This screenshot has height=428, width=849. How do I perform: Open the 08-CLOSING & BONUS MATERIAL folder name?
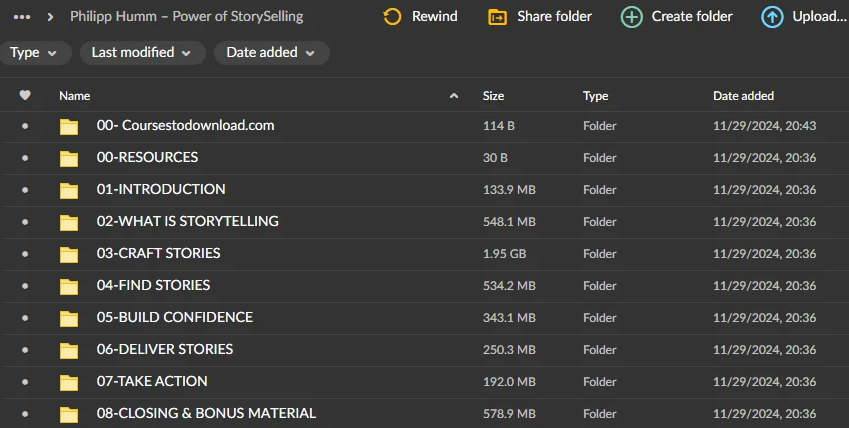206,413
